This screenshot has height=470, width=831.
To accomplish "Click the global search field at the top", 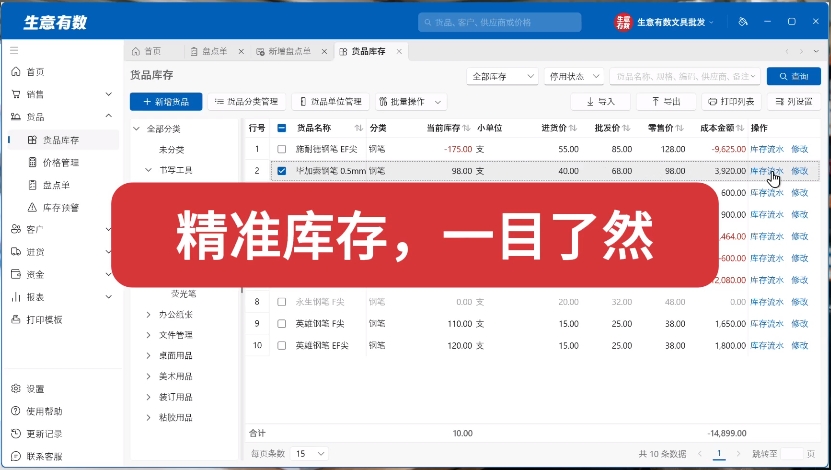I will [x=500, y=22].
